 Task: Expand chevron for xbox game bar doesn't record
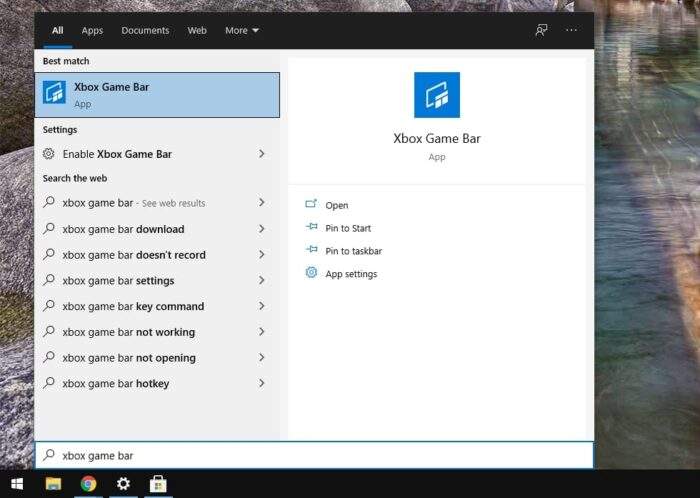tap(262, 254)
